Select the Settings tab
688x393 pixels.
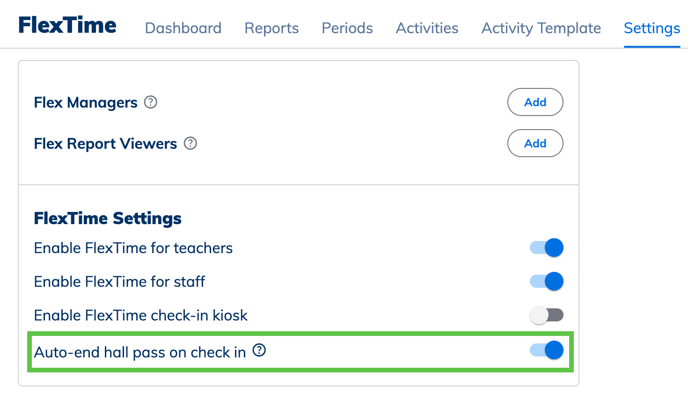click(652, 28)
